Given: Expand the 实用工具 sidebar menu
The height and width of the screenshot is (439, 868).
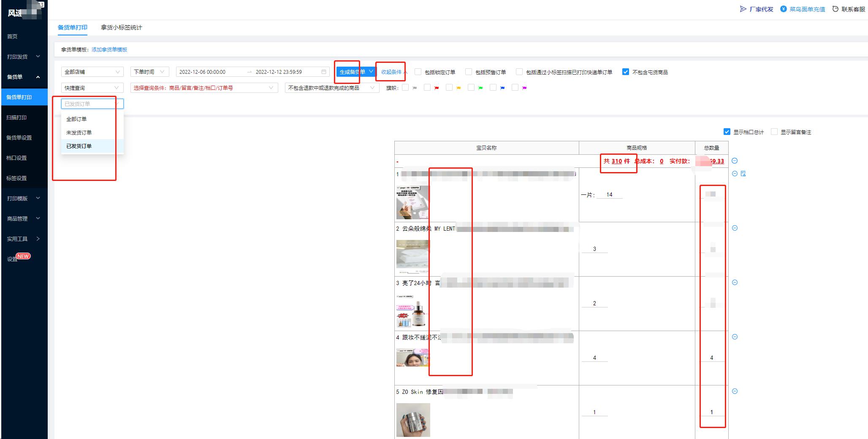Looking at the screenshot, I should (24, 239).
